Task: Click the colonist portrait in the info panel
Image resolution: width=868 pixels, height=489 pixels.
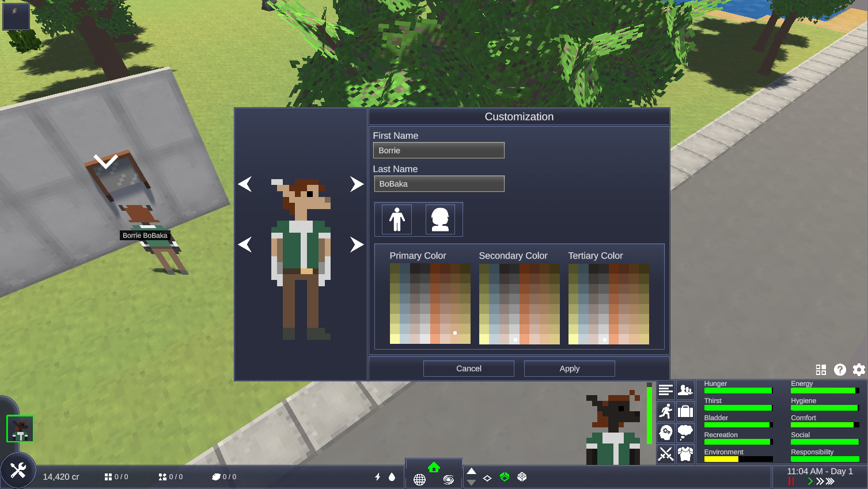Action: tap(613, 427)
